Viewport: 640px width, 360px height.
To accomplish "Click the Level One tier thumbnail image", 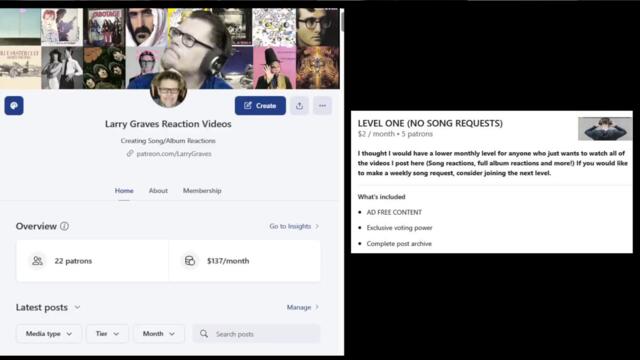I will tap(605, 129).
